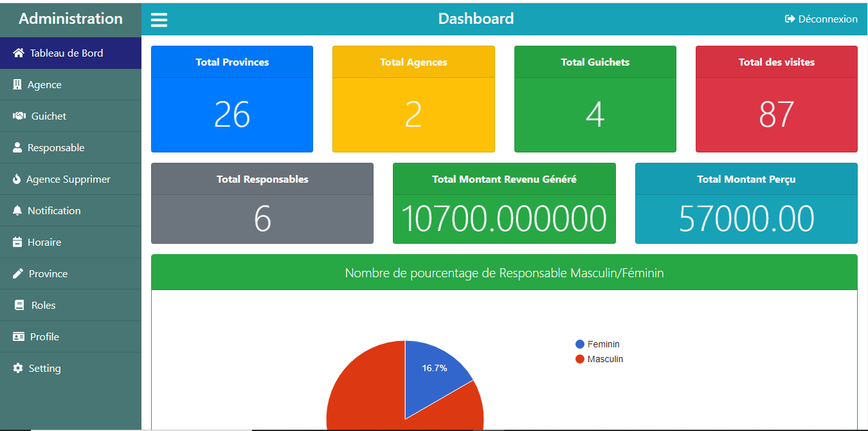The height and width of the screenshot is (431, 868).
Task: Click the person icon beside Responsable
Action: pos(17,147)
